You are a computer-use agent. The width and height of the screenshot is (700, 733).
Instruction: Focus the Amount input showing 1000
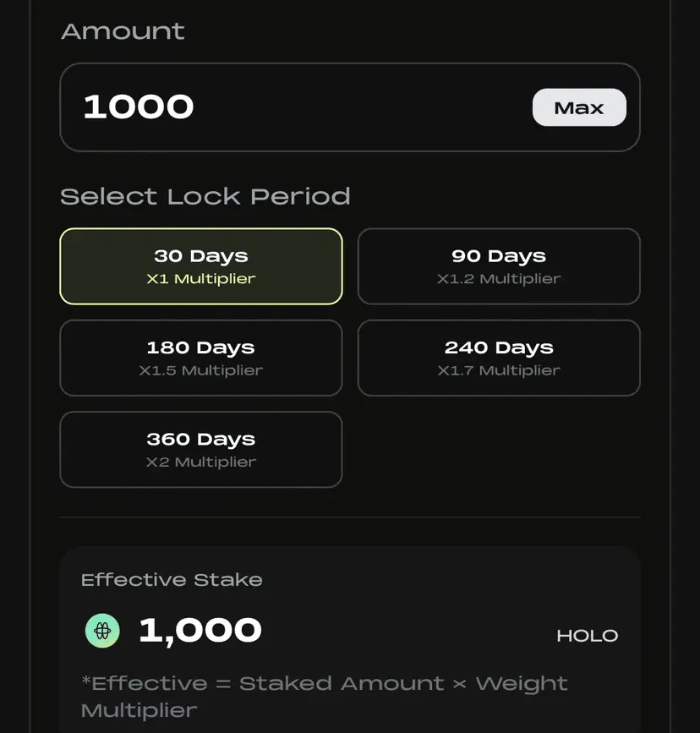[x=350, y=107]
